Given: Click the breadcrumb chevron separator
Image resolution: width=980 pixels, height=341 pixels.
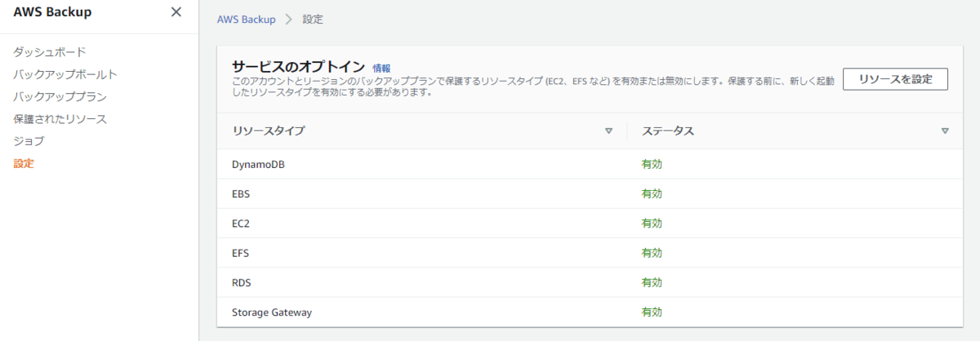Looking at the screenshot, I should click(289, 19).
